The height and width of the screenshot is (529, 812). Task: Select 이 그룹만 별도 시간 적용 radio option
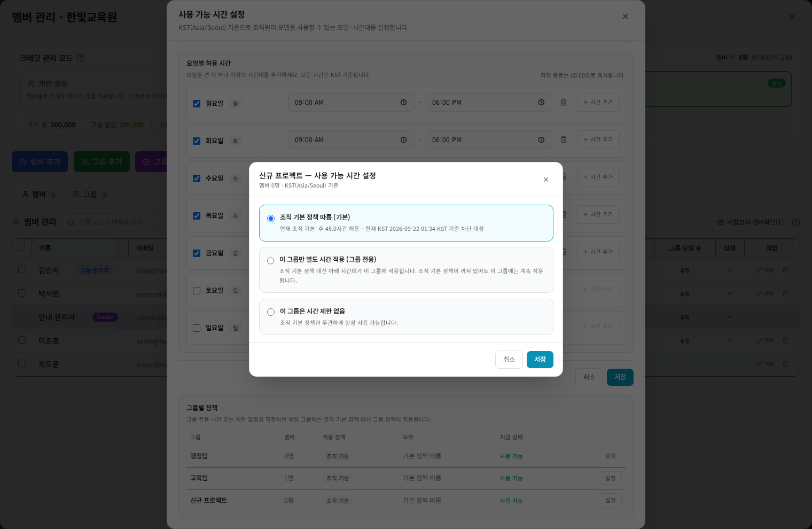[x=271, y=261]
